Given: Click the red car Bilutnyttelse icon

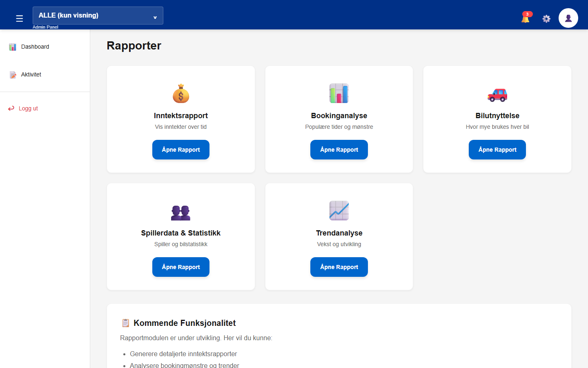Looking at the screenshot, I should pyautogui.click(x=497, y=95).
